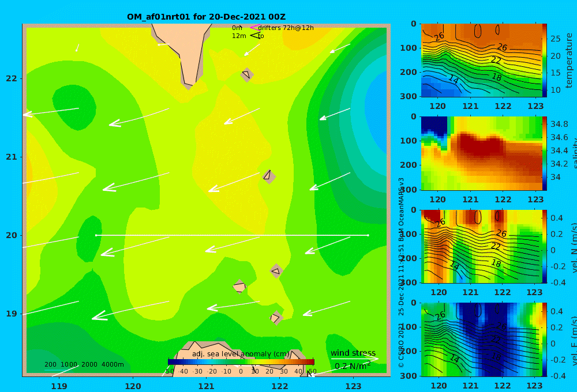
Task: Click the plot title OM_af01nrt01 for 20-Dec-2021 00Z
Action: tap(206, 17)
